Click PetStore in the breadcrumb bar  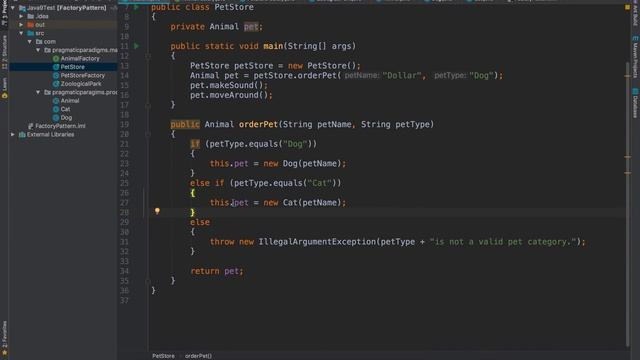tap(163, 356)
